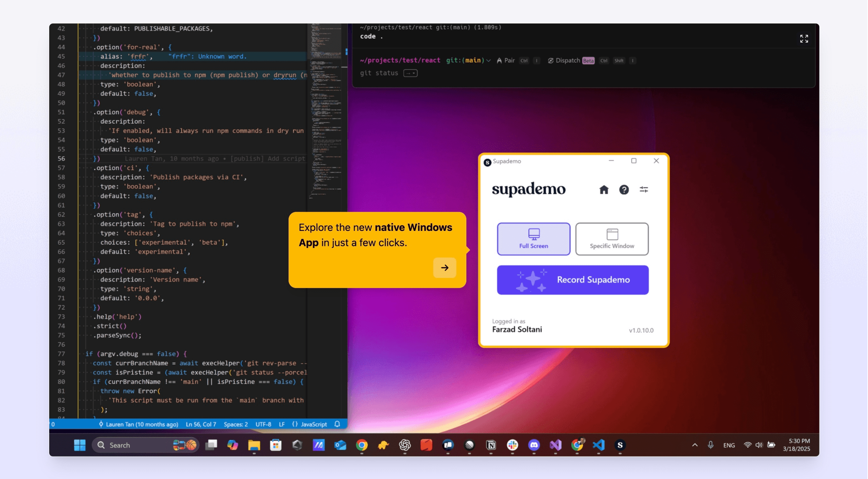Open the Supademo help question-mark icon
This screenshot has height=479, width=868.
click(624, 189)
